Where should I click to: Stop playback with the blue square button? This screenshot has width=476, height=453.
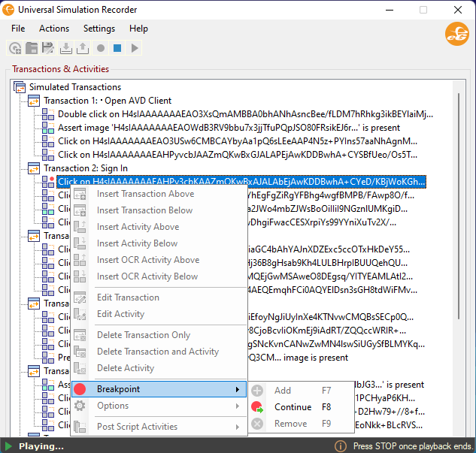(117, 48)
